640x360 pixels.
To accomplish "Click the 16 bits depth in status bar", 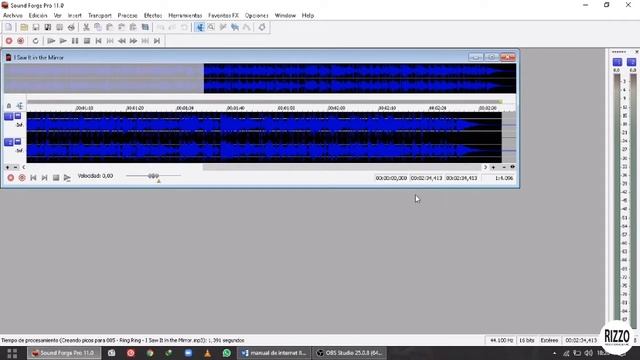I will pyautogui.click(x=527, y=340).
